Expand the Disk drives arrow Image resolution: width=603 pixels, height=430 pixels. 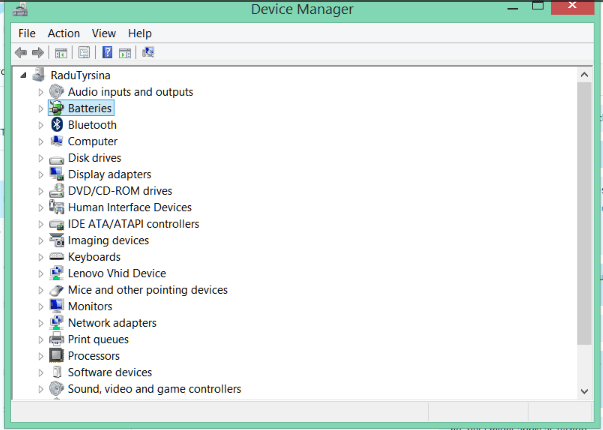click(x=41, y=158)
